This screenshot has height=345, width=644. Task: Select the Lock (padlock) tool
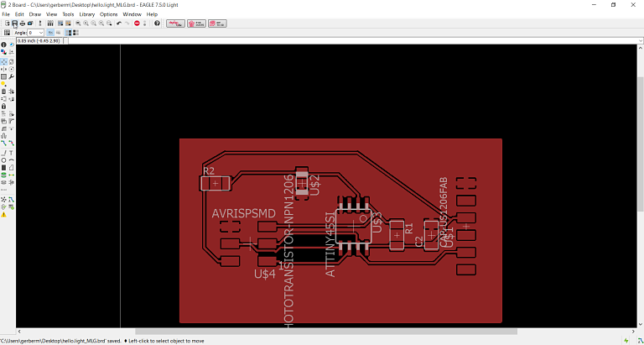pyautogui.click(x=3, y=106)
